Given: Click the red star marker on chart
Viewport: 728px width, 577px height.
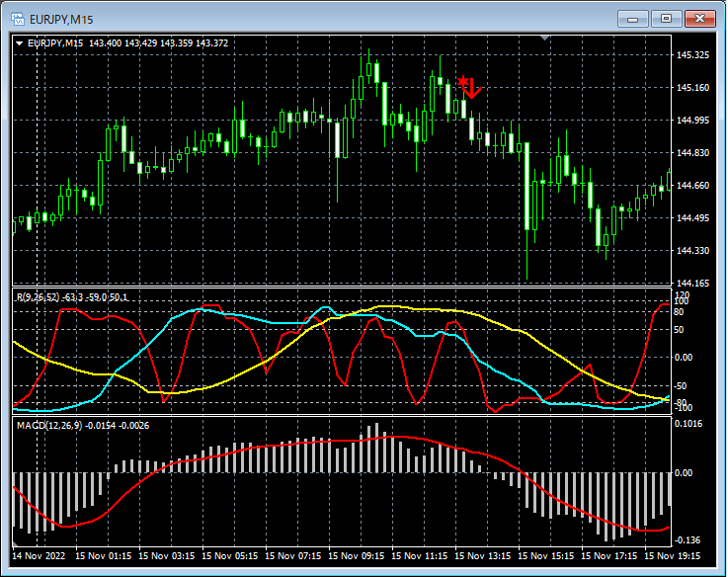Looking at the screenshot, I should point(462,81).
